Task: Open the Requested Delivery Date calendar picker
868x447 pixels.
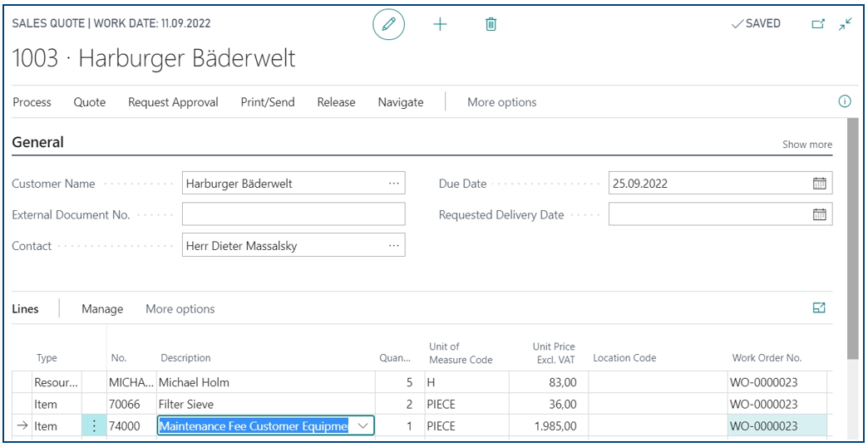Action: [x=819, y=214]
